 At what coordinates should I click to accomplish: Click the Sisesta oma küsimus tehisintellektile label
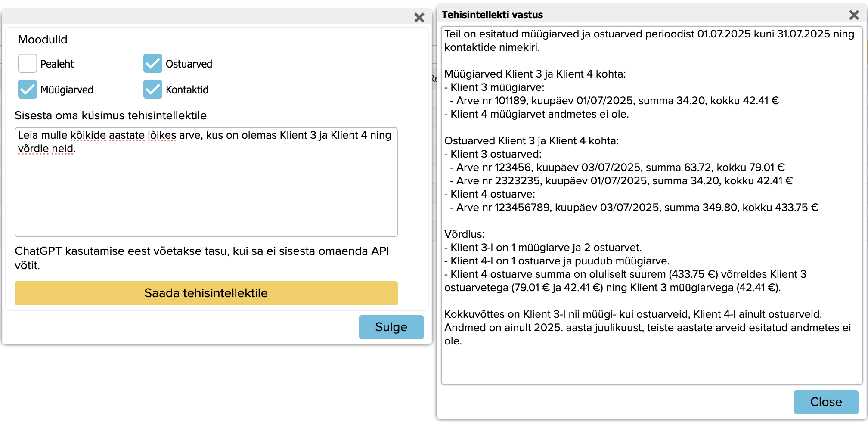(x=111, y=115)
